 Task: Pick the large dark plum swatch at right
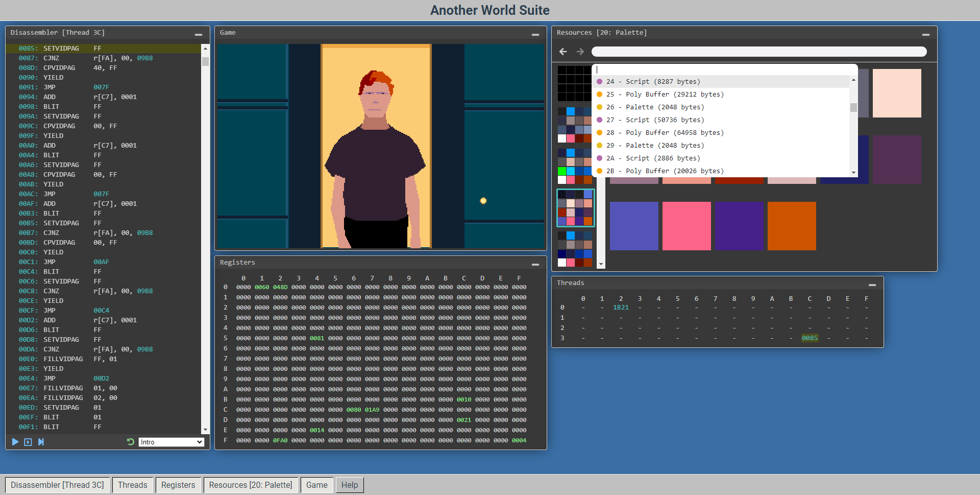(897, 159)
